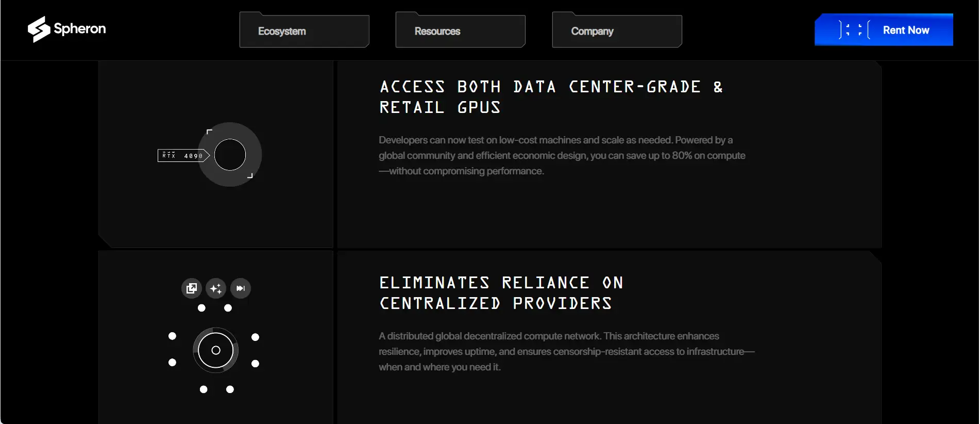Click the skip-forward icon
This screenshot has height=424, width=980.
pos(241,288)
